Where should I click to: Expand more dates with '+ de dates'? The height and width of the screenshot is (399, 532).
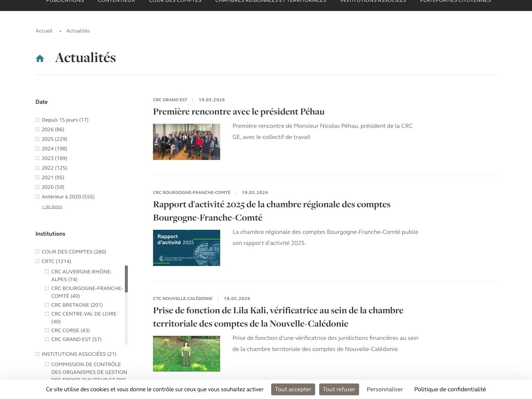pyautogui.click(x=52, y=207)
